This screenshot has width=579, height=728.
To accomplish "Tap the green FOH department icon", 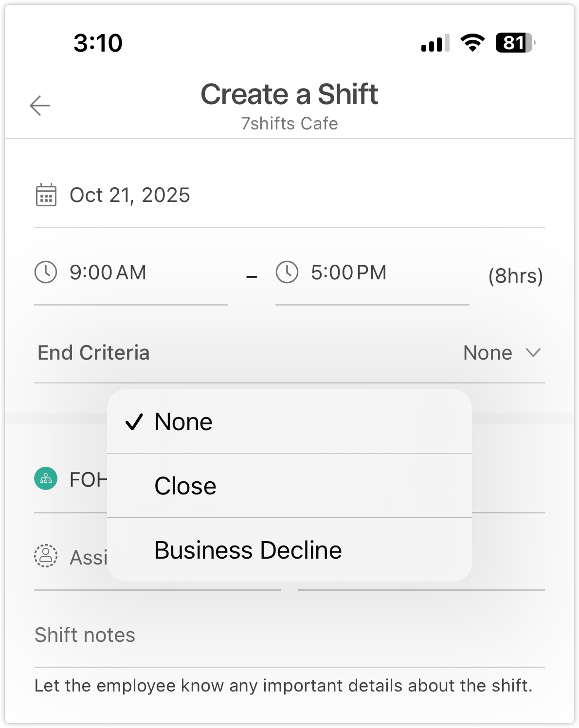I will pyautogui.click(x=46, y=479).
